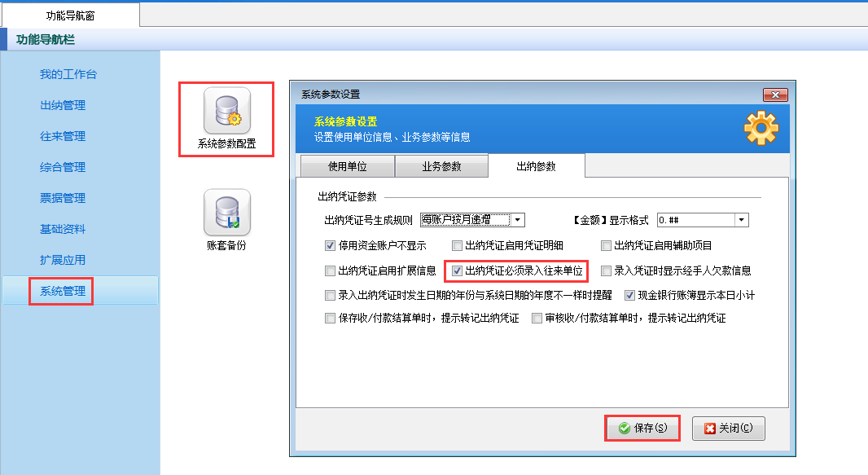Uncheck 停用资金账户不显示

coord(330,245)
